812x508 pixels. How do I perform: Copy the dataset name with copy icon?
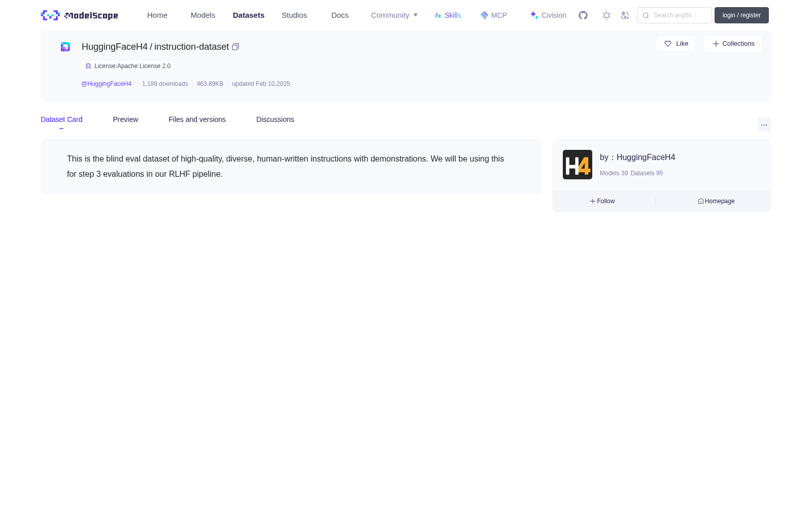[235, 47]
